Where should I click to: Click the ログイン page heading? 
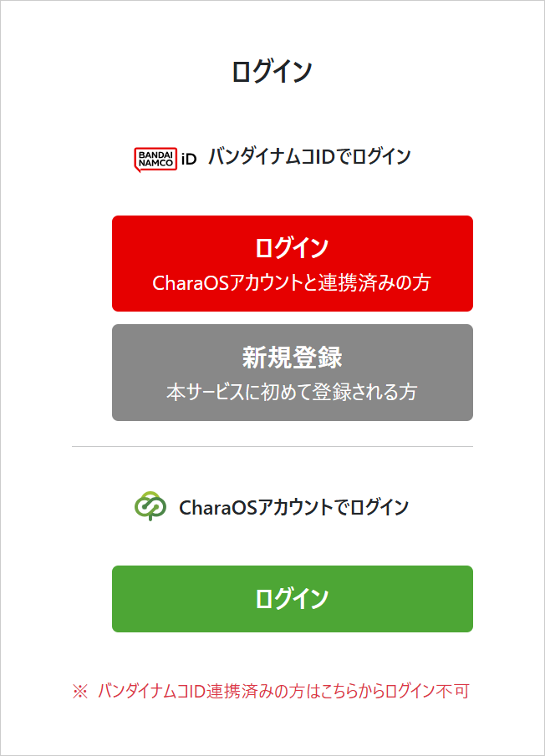[x=272, y=72]
